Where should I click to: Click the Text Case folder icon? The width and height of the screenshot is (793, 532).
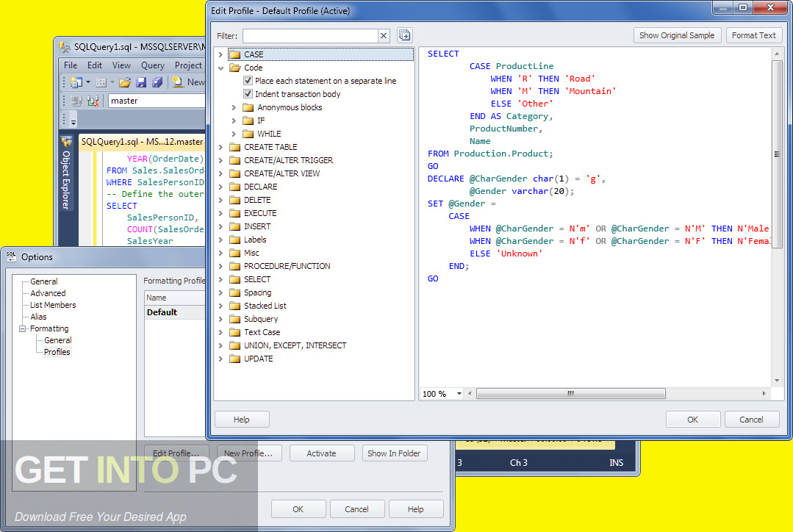[234, 332]
